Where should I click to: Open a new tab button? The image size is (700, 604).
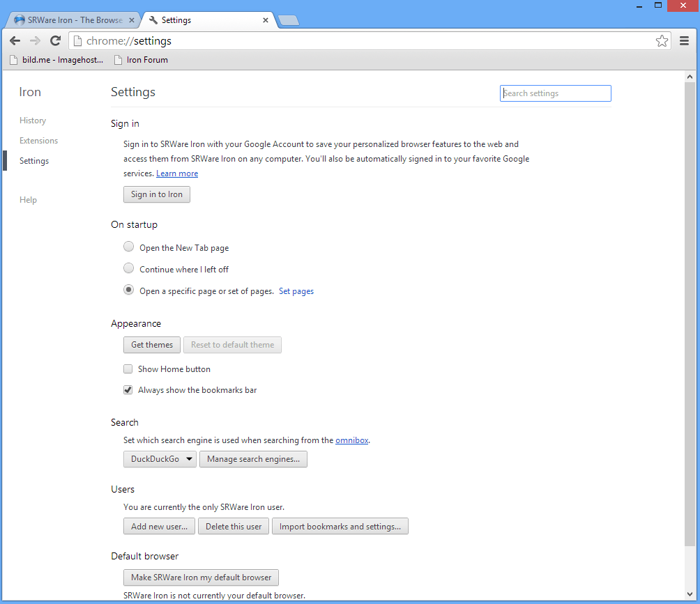point(289,20)
